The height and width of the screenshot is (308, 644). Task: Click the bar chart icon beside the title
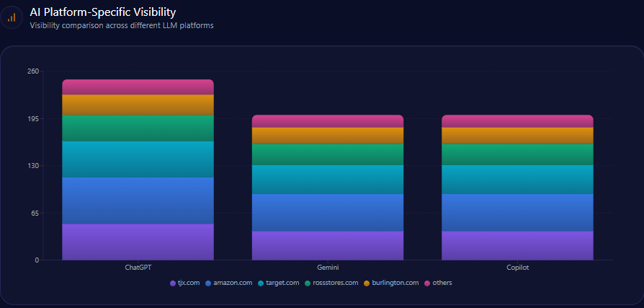pos(12,17)
